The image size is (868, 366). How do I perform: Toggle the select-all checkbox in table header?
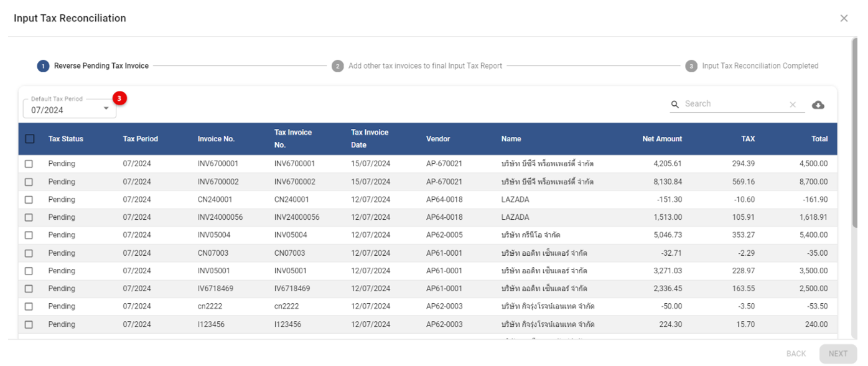tap(29, 139)
